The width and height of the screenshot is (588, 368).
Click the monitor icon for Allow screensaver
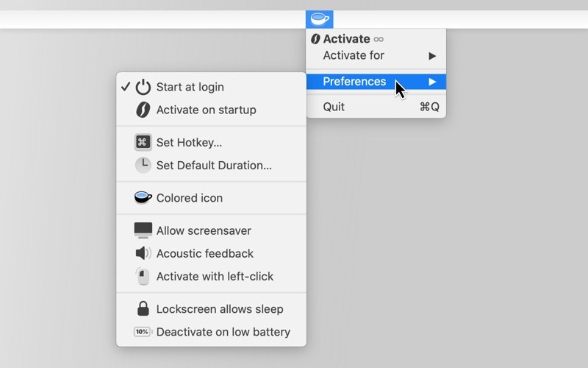[143, 230]
